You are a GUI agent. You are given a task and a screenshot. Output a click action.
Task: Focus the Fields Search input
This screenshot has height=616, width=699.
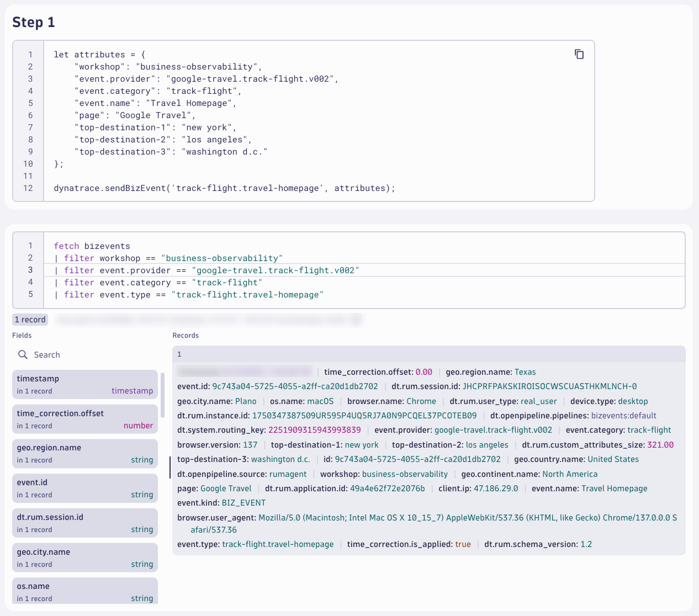[85, 354]
